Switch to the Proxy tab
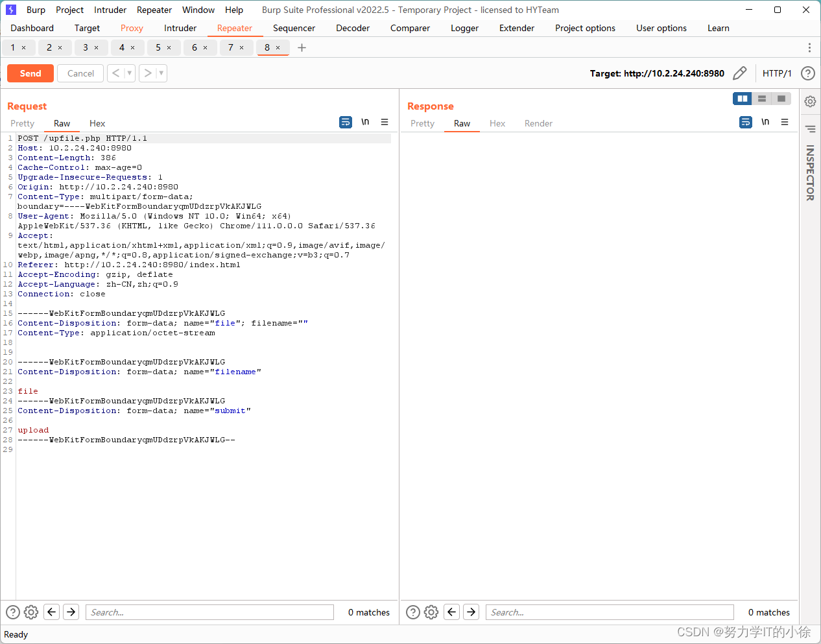Viewport: 821px width, 644px height. coord(132,28)
